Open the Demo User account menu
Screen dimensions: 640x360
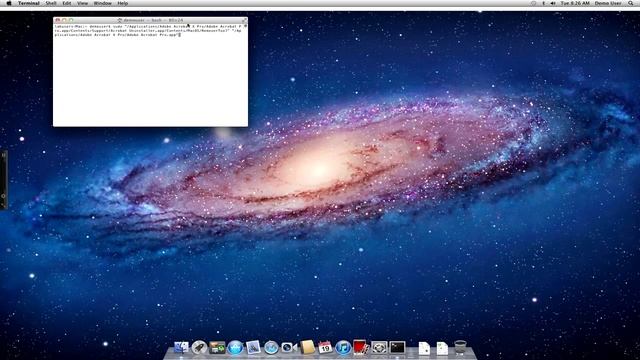pyautogui.click(x=608, y=3)
